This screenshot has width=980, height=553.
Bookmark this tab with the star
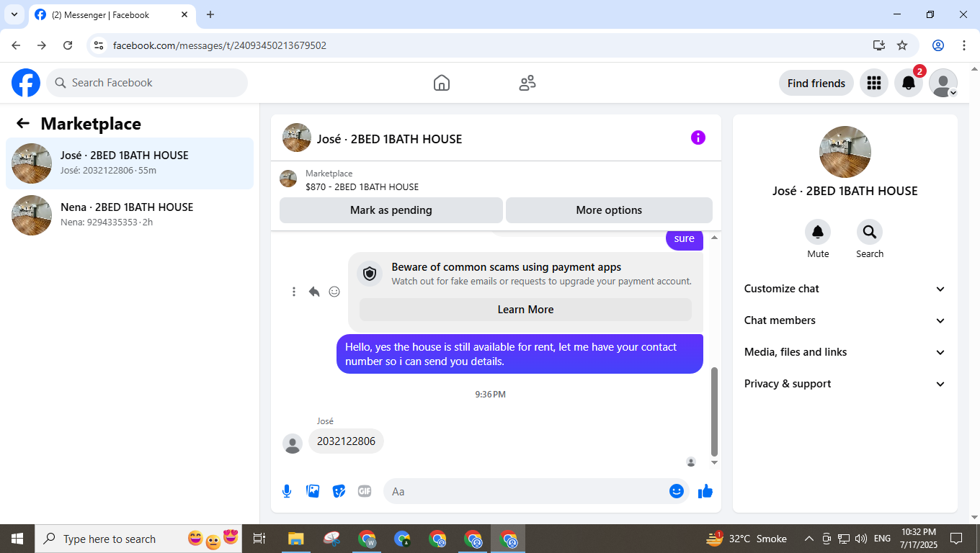tap(902, 45)
